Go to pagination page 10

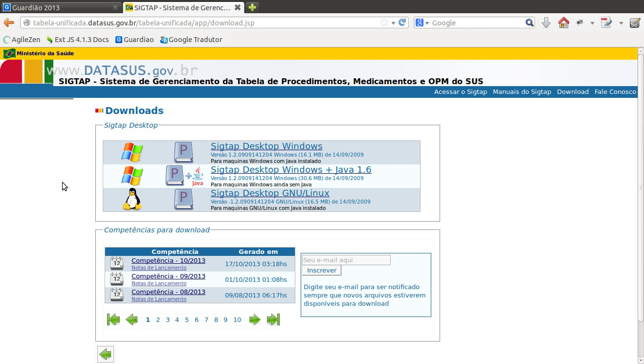pos(237,320)
